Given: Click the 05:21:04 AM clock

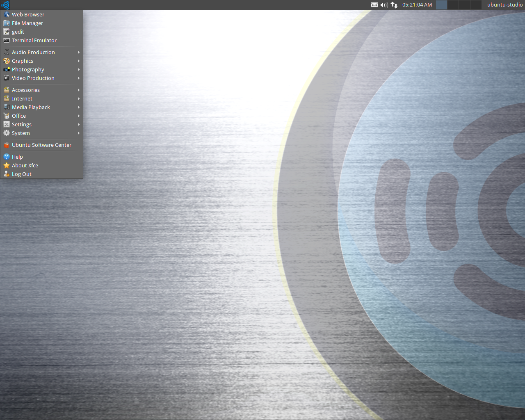Looking at the screenshot, I should [417, 5].
